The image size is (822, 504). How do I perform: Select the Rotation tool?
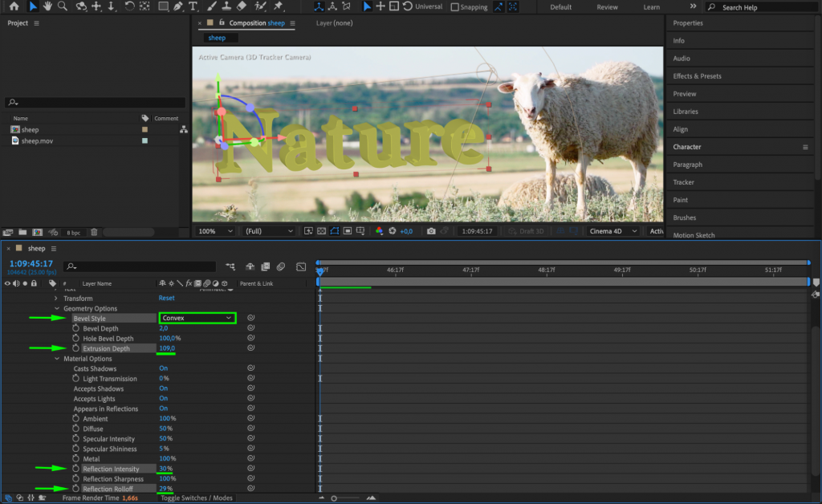pos(130,7)
